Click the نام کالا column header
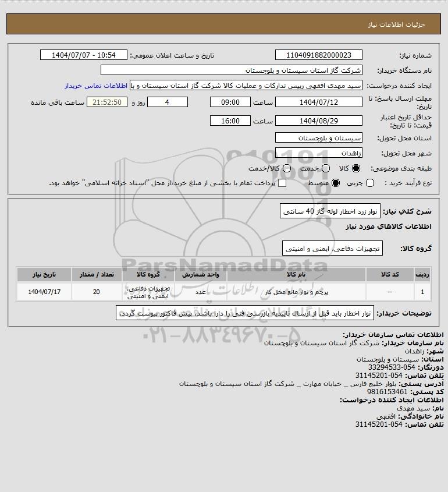448x492 pixels. (x=296, y=275)
